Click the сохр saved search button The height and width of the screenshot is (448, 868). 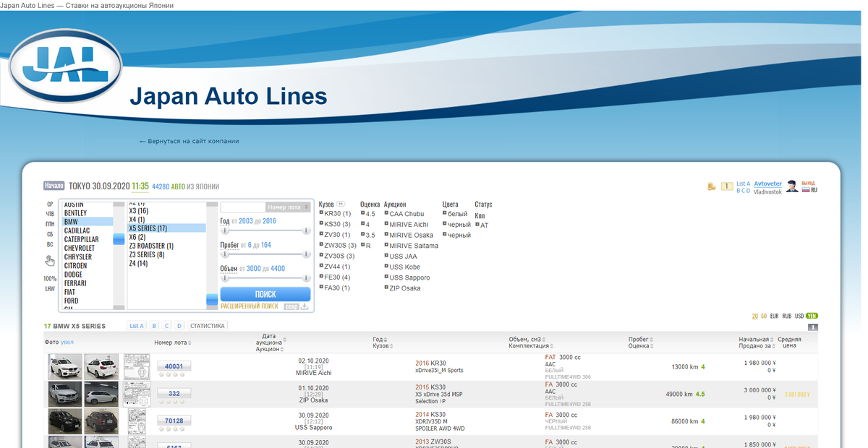[x=290, y=306]
